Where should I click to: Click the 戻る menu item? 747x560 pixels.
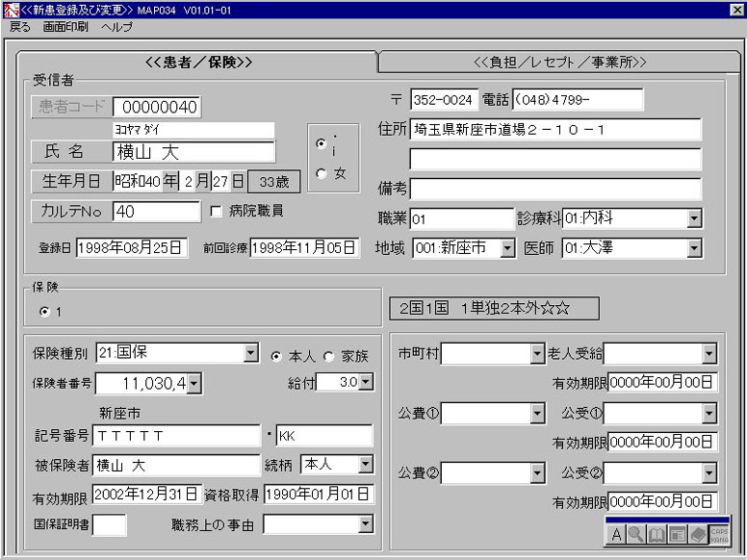(x=20, y=27)
